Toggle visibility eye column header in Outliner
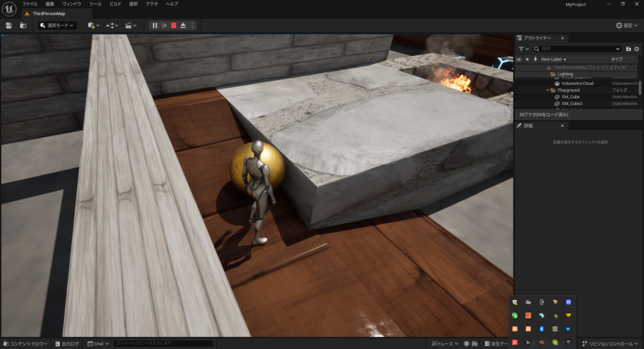644x349 pixels. 519,59
